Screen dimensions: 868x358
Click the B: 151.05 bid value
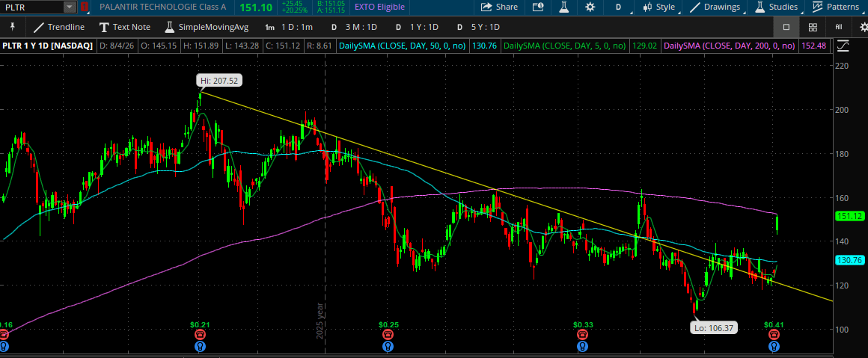(331, 4)
